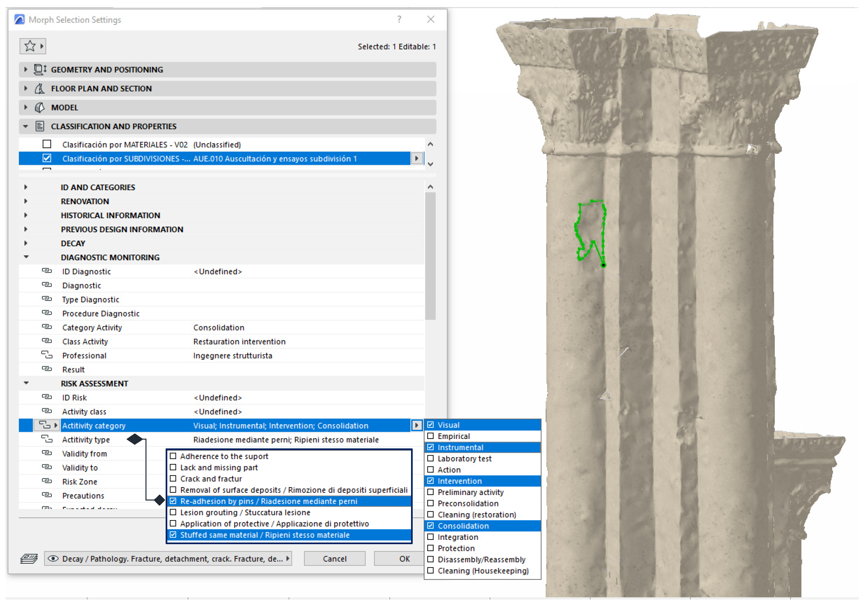This screenshot has height=607, width=868.
Task: Open the Actitivity category value dropdown arrow
Action: 416,425
